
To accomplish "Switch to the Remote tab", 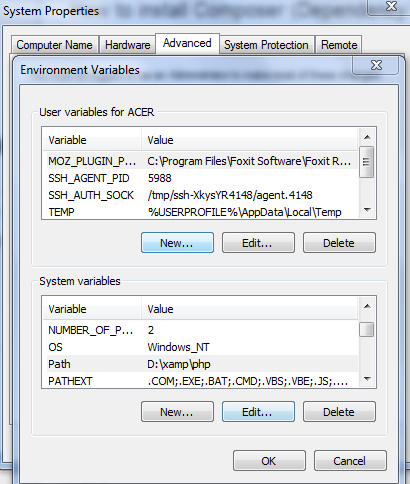I will pos(339,45).
